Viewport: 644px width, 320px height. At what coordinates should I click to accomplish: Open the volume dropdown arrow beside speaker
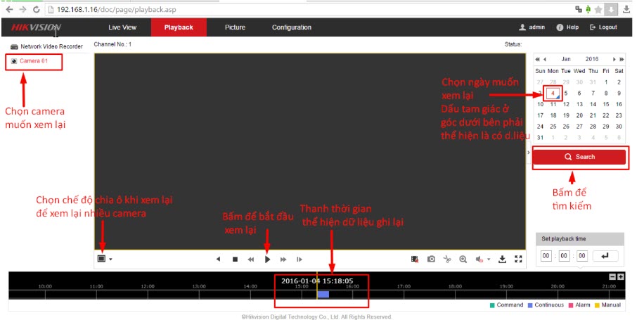(x=489, y=260)
